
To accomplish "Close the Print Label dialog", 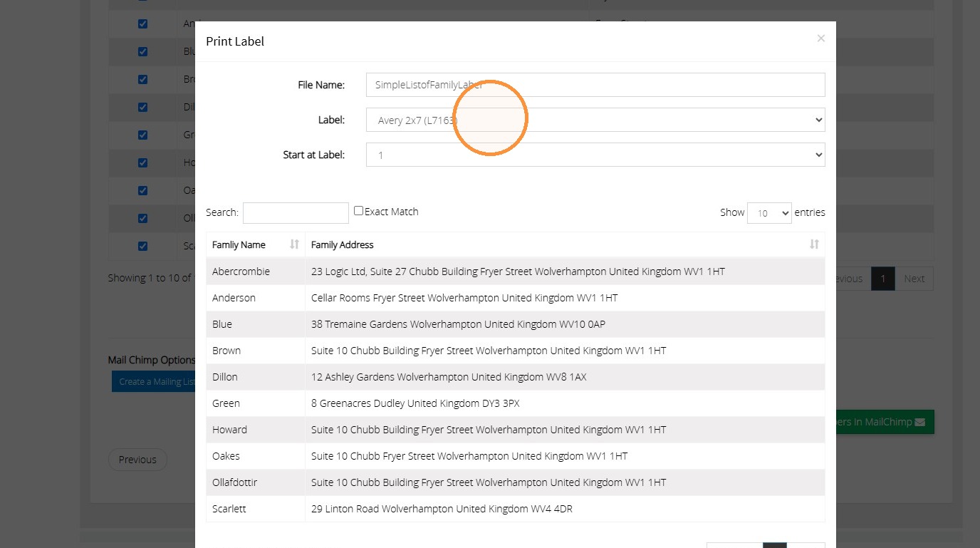I will click(x=821, y=38).
